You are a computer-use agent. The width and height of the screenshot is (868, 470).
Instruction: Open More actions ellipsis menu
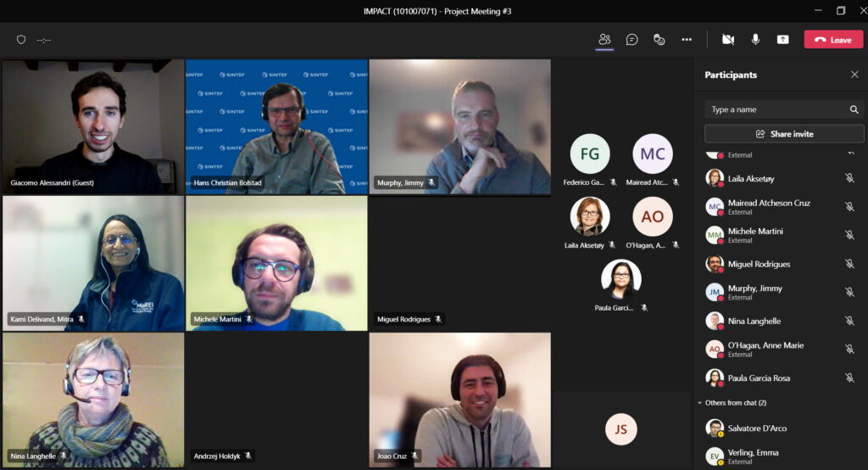coord(687,39)
